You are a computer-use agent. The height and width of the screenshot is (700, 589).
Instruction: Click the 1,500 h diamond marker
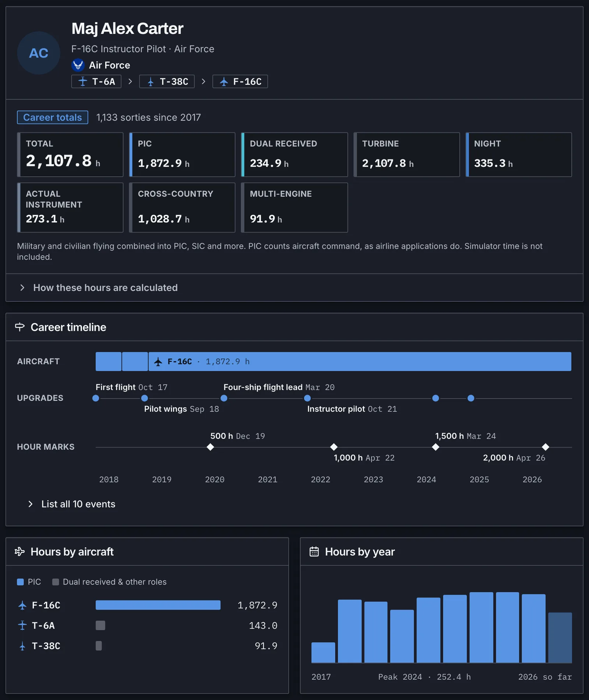pos(435,447)
